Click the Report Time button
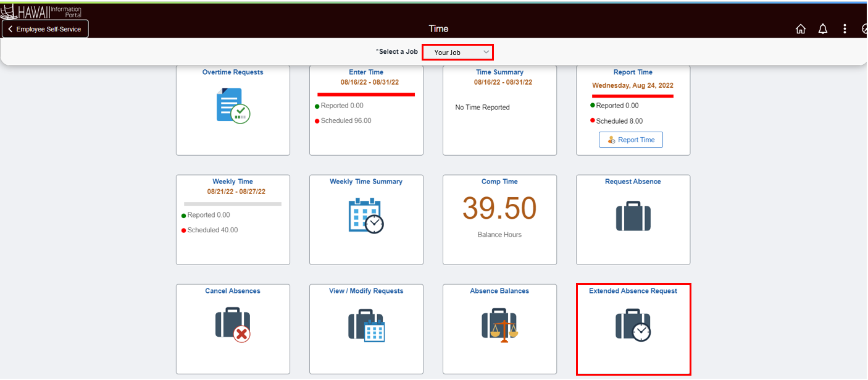The height and width of the screenshot is (380, 868). (630, 140)
